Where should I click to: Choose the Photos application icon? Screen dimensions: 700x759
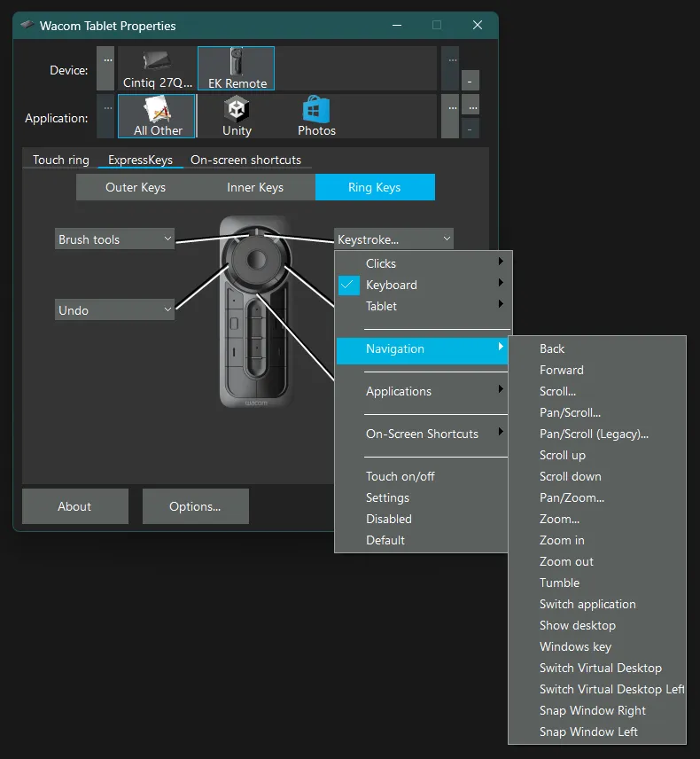(316, 116)
